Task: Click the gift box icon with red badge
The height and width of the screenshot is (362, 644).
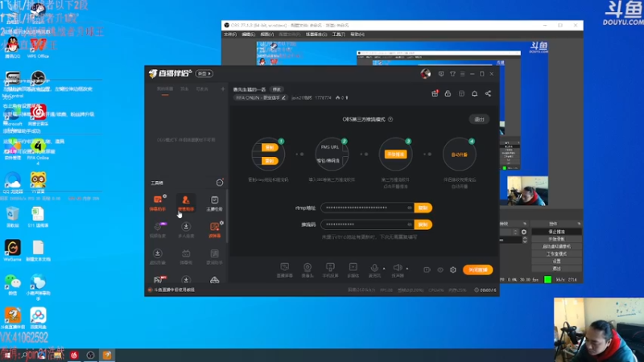Action: coord(435,93)
